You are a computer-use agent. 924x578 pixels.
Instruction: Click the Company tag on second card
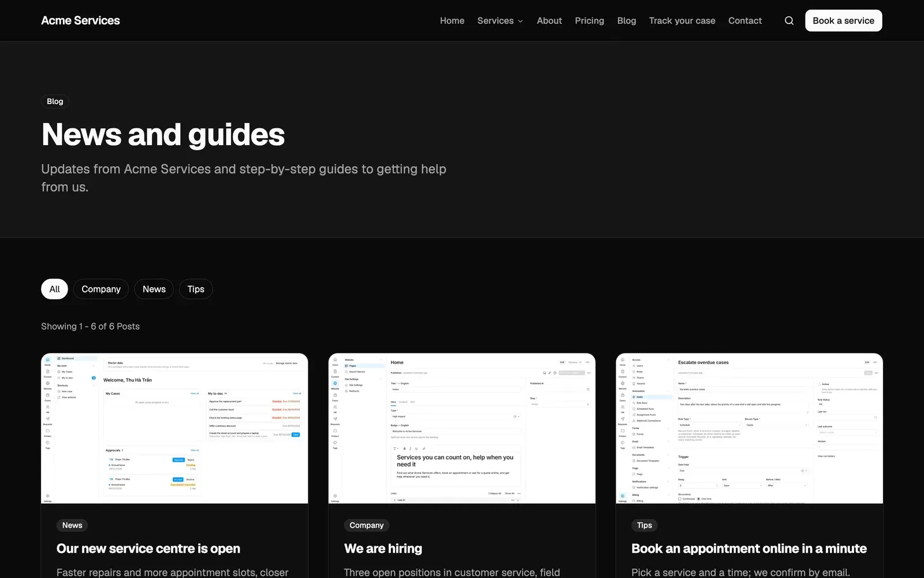click(x=367, y=525)
